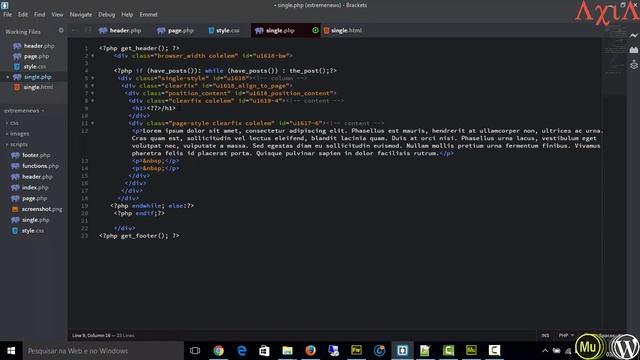Collapse code fold at line 6
The height and width of the screenshot is (360, 640).
(93, 86)
